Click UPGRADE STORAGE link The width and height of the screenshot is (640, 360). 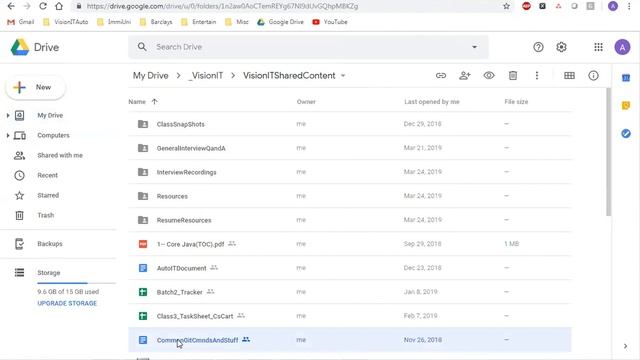(x=67, y=303)
